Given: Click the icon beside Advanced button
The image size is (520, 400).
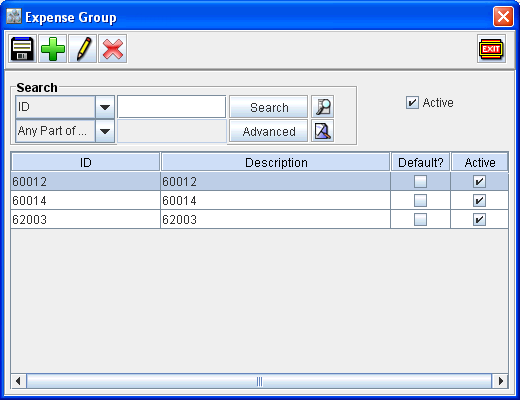Looking at the screenshot, I should pyautogui.click(x=322, y=131).
